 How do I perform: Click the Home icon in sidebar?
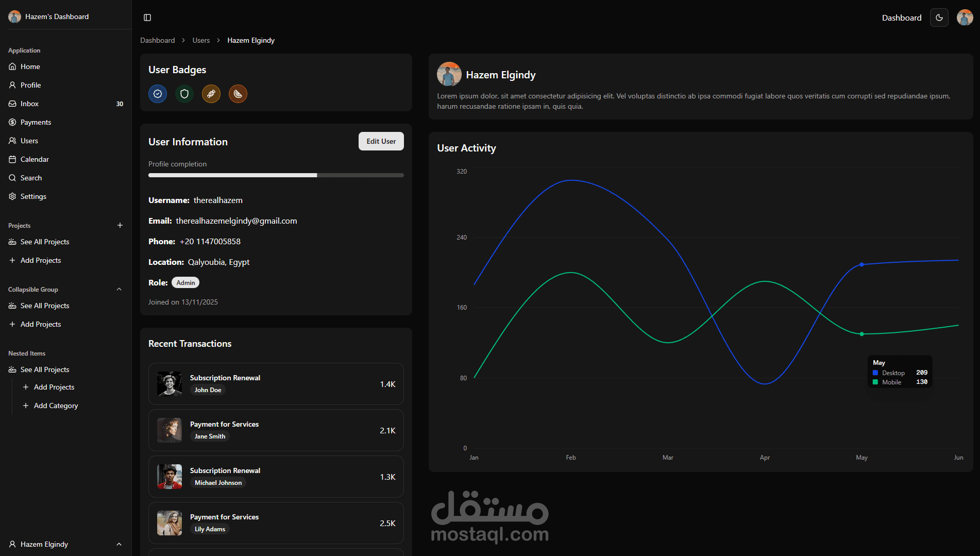(12, 66)
